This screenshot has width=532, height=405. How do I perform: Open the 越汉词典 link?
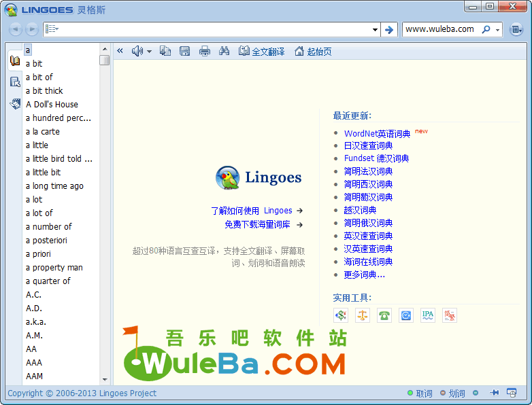click(360, 210)
